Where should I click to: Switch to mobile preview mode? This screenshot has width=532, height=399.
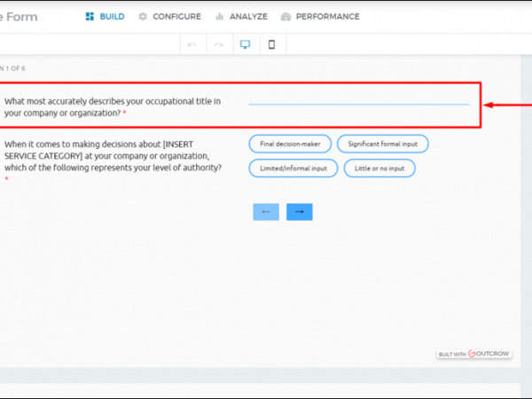271,44
